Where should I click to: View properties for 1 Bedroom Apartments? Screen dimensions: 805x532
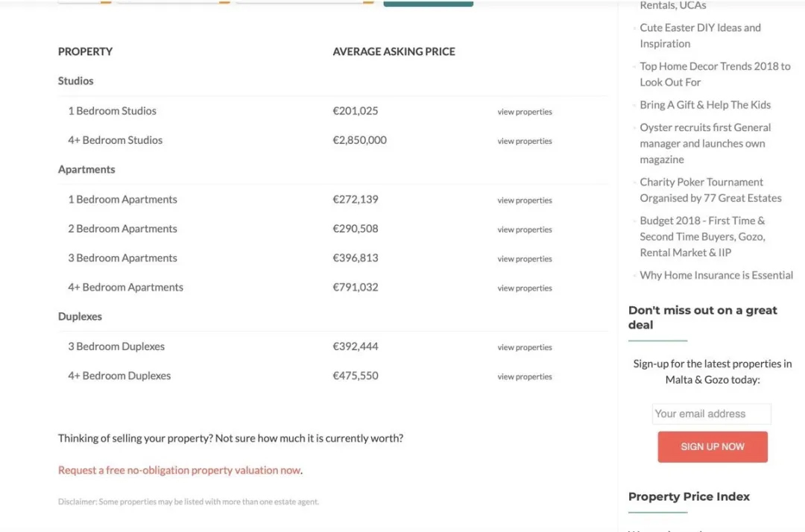click(524, 200)
